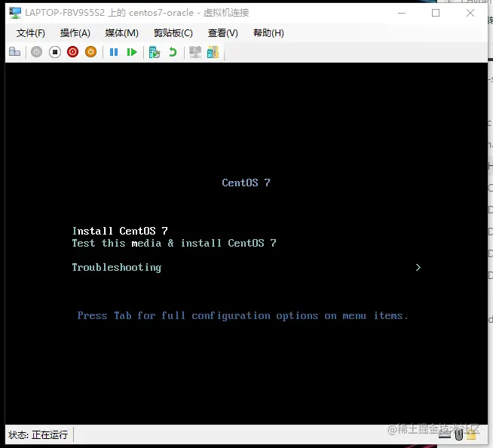Click the Enhanced Session monitor icon
This screenshot has width=493, height=448.
point(195,52)
